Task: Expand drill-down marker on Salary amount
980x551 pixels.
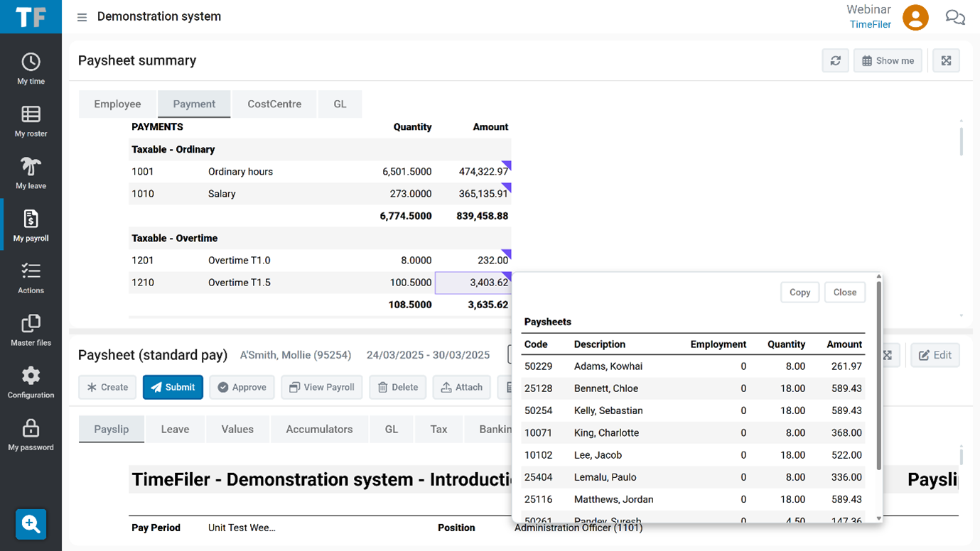Action: tap(507, 187)
